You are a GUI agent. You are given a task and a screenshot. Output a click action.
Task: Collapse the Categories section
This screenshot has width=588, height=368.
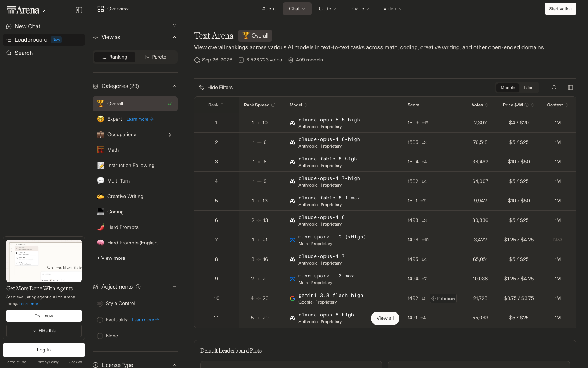click(175, 86)
